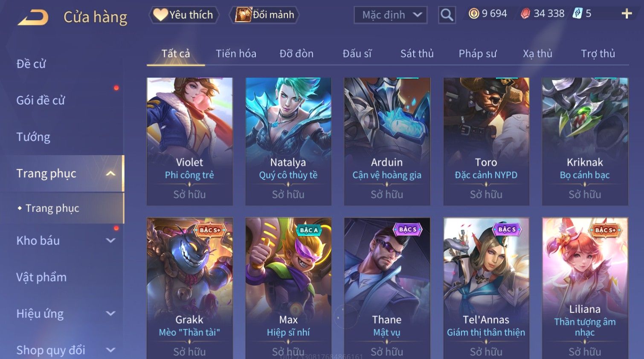Tap the red ruby currency icon

pos(525,14)
